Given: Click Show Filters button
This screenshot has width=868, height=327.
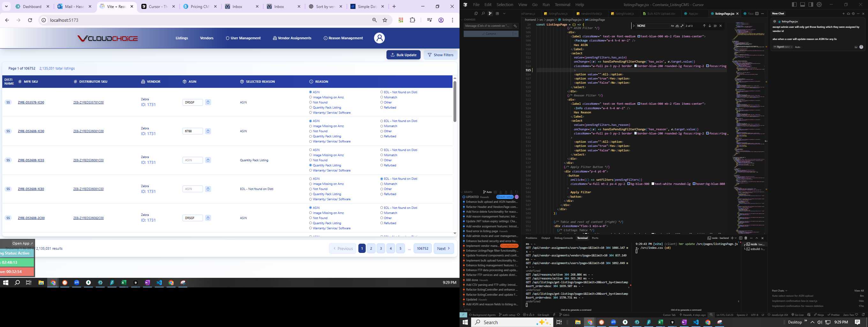Looking at the screenshot, I should (x=440, y=55).
